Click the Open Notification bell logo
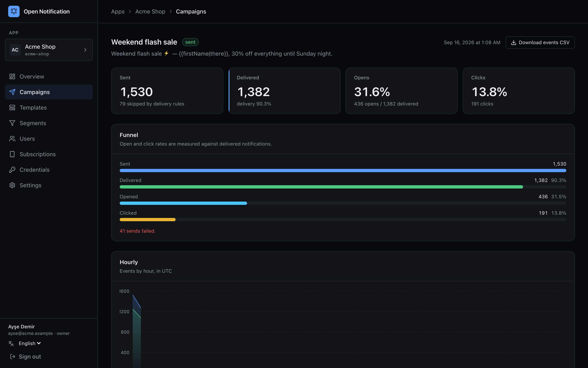 coord(14,11)
